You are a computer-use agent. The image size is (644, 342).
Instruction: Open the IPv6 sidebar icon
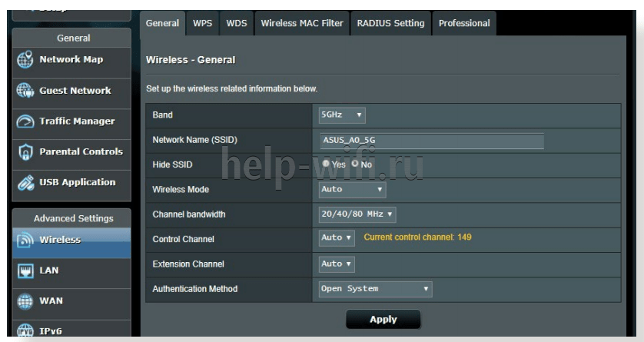click(x=25, y=331)
